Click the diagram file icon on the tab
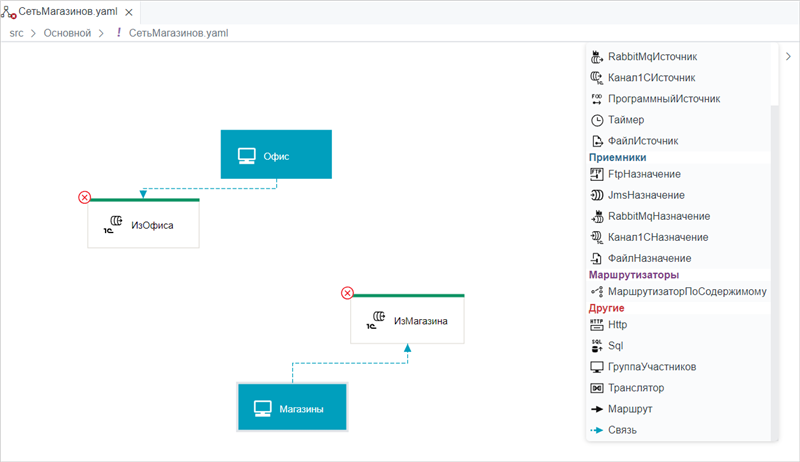 click(9, 12)
